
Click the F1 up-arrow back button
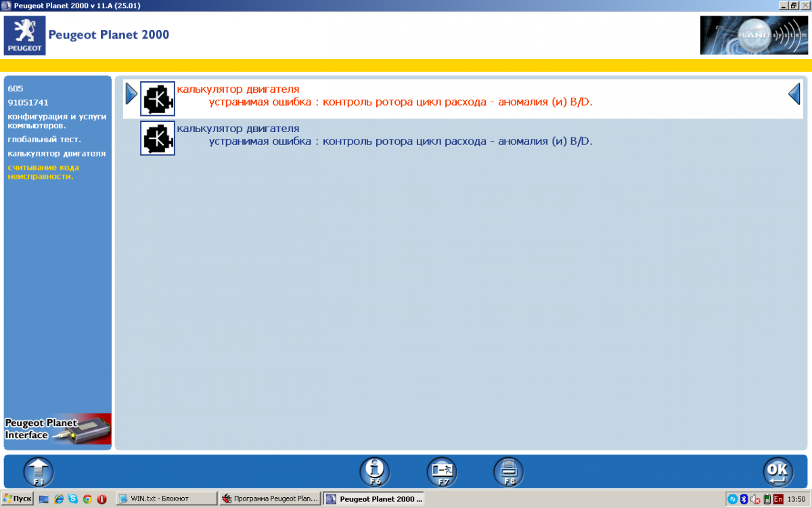pyautogui.click(x=39, y=471)
